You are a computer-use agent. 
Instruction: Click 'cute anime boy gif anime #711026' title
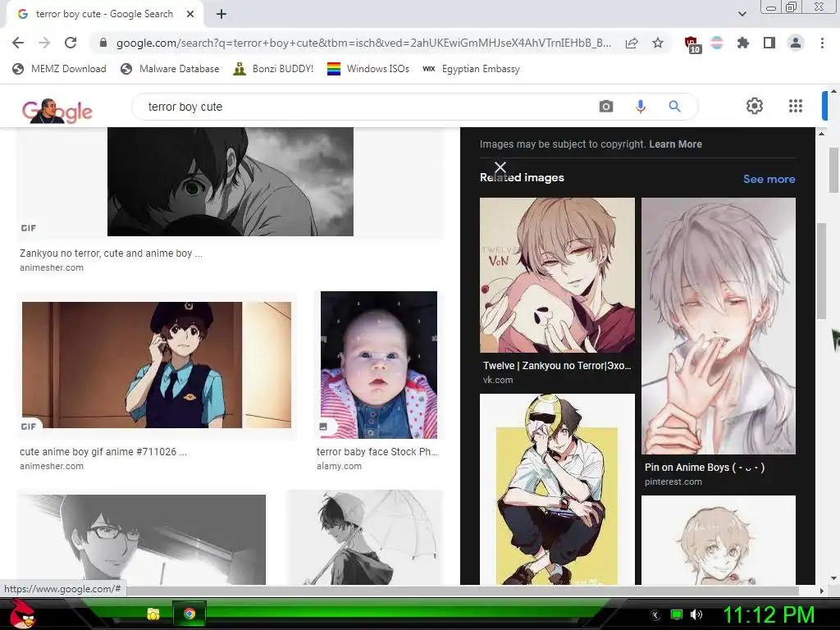(x=103, y=452)
